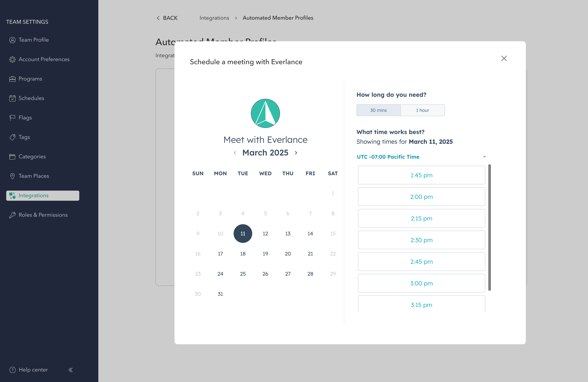588x382 pixels.
Task: Go to previous month before March 2025
Action: click(x=235, y=153)
